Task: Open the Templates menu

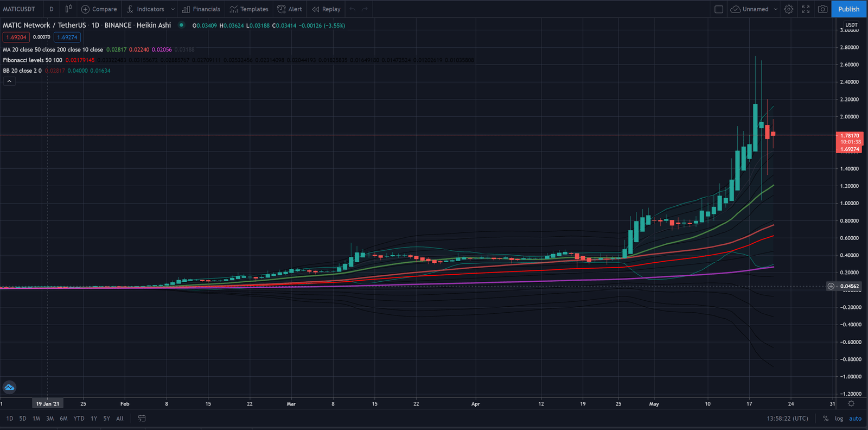Action: click(249, 9)
